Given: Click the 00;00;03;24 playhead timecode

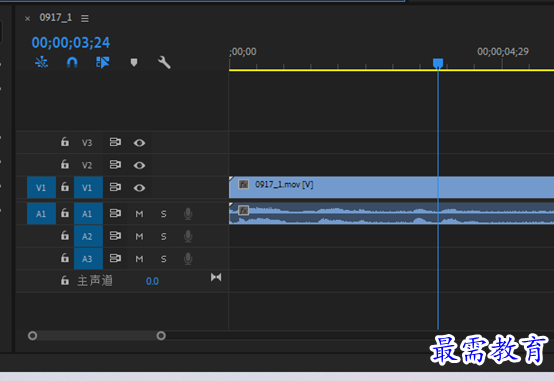Looking at the screenshot, I should tap(71, 43).
